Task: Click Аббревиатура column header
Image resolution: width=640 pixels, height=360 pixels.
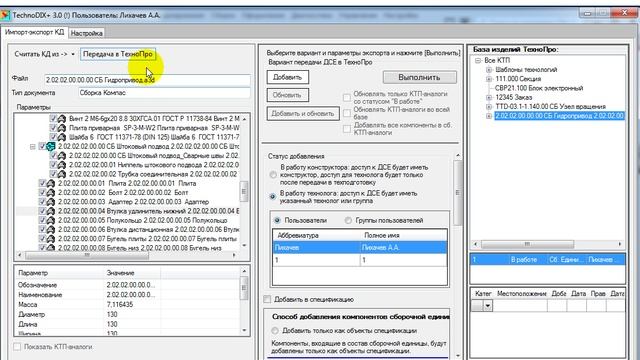Action: pos(316,236)
